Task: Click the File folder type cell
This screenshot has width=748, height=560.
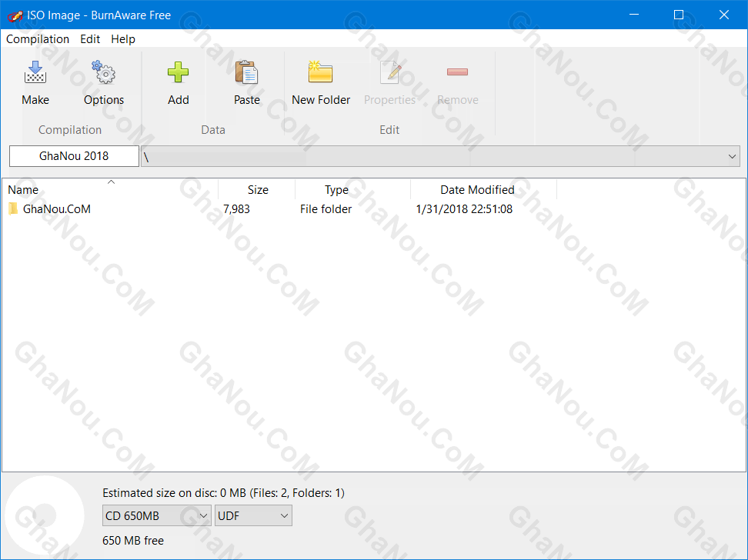Action: point(326,209)
